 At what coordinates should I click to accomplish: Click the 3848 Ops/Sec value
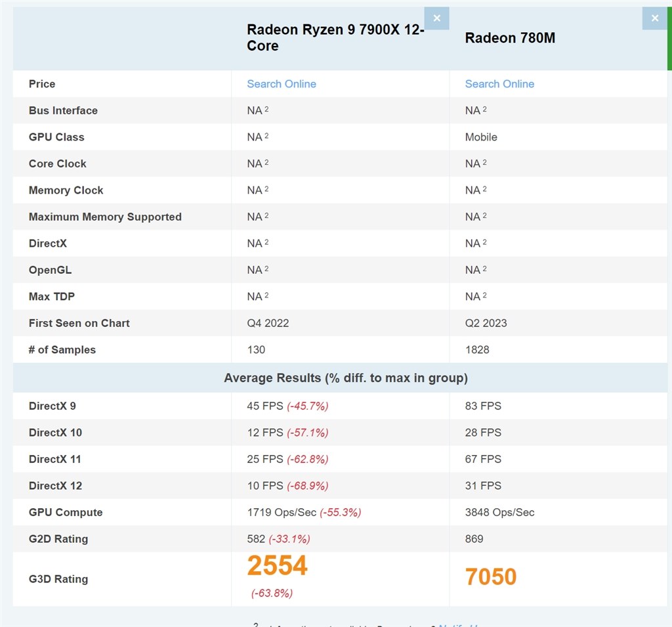tap(499, 513)
